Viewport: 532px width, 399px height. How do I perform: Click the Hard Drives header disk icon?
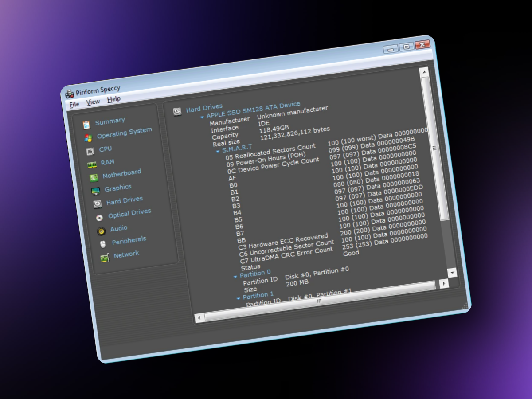coord(177,112)
